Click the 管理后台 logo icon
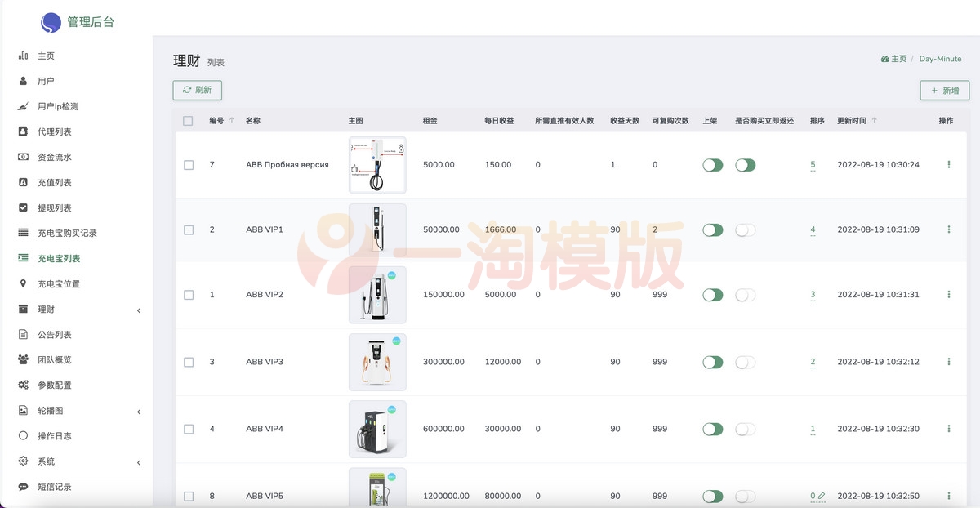The image size is (980, 508). point(51,22)
